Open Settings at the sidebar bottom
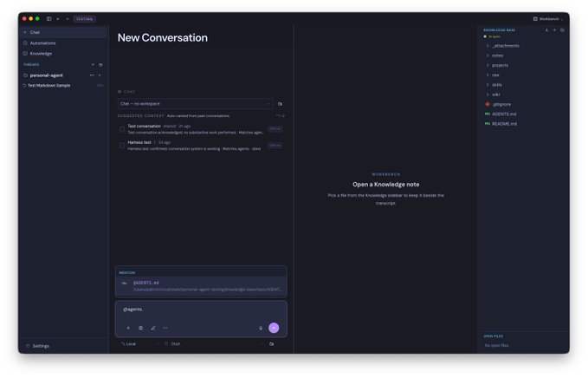The width and height of the screenshot is (588, 378). point(41,346)
